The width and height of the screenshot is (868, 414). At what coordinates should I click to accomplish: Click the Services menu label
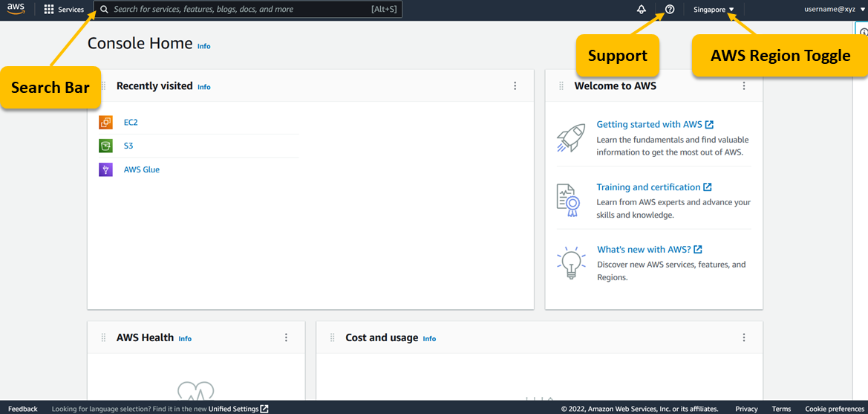pos(71,10)
